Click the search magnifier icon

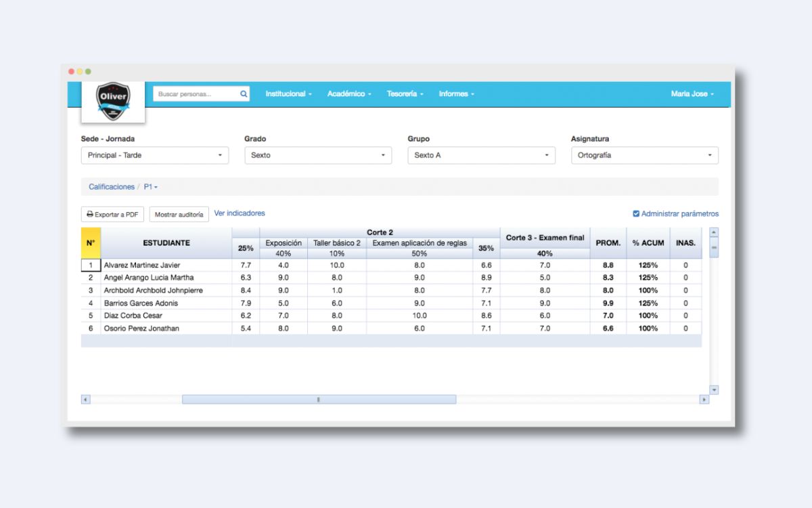pos(244,94)
